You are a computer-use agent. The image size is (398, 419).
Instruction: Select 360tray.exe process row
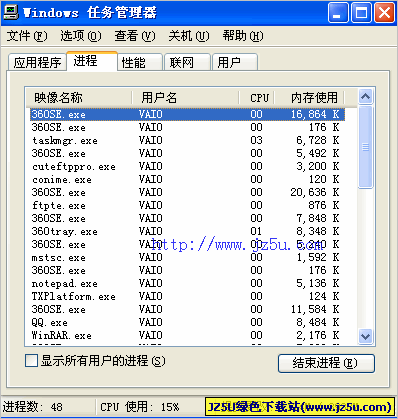pyautogui.click(x=187, y=231)
